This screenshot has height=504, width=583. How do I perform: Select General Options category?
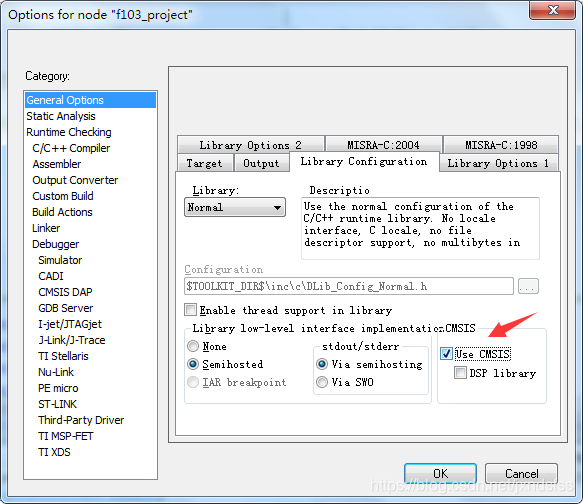coord(90,100)
